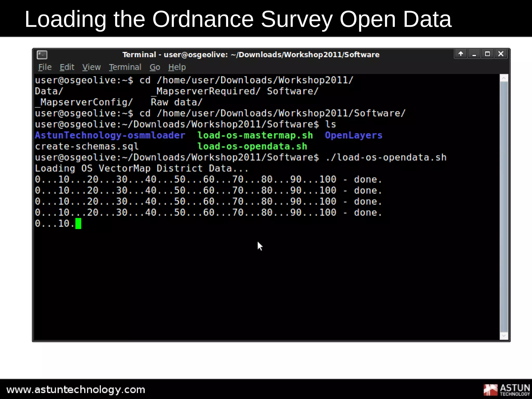Click the ./load-os-opendata.sh command text
Screen dimensions: 532x399
click(x=386, y=157)
